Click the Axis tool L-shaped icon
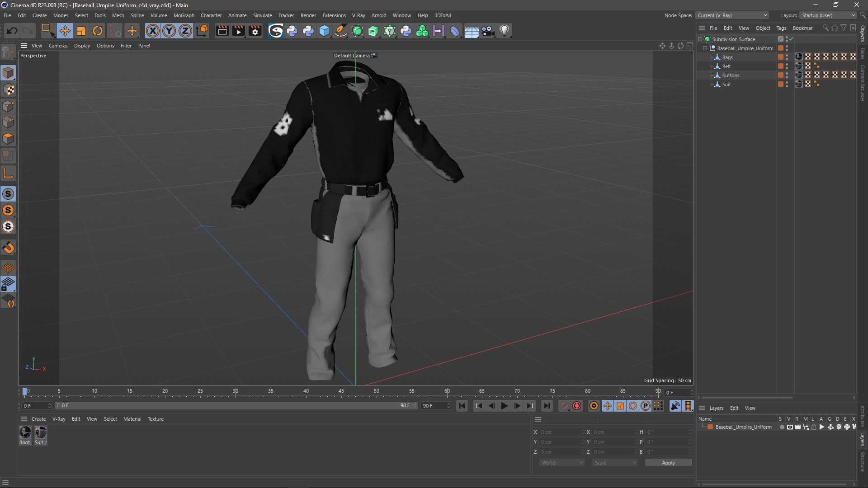 click(x=8, y=173)
